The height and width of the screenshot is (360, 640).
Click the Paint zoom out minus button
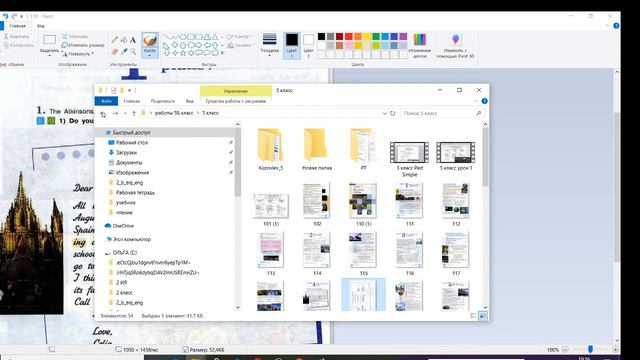(x=565, y=349)
